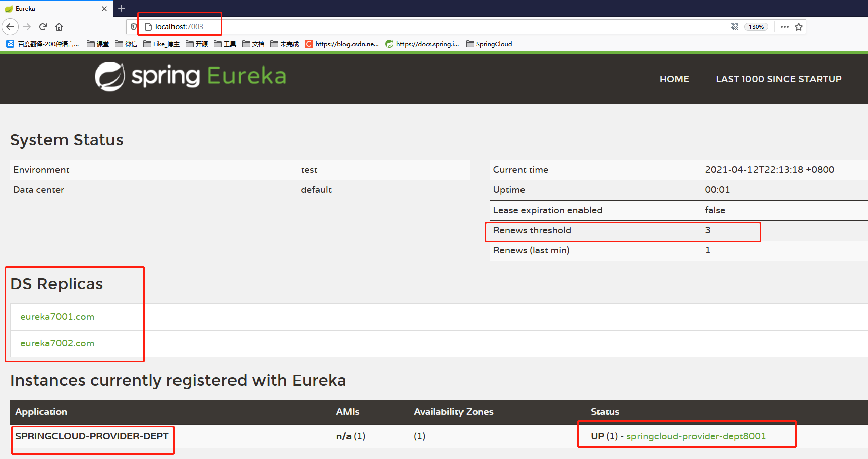Select the n/a (1) AMIs cell

pos(351,436)
